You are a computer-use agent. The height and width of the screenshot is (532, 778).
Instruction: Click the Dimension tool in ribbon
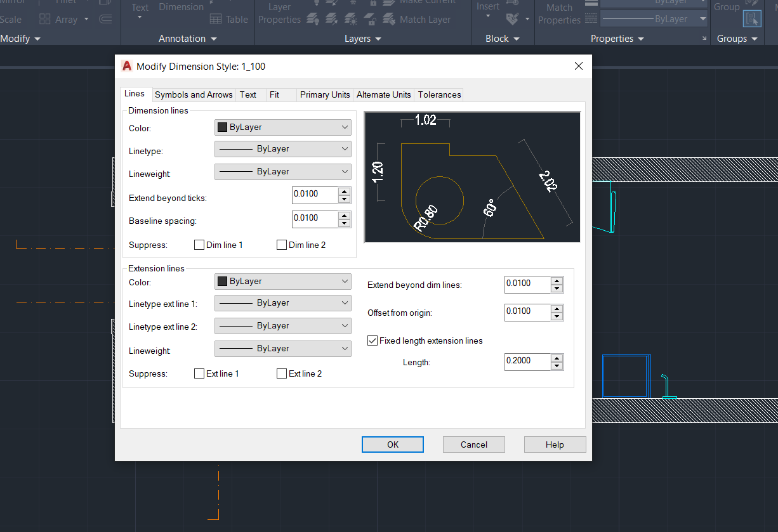click(x=181, y=7)
